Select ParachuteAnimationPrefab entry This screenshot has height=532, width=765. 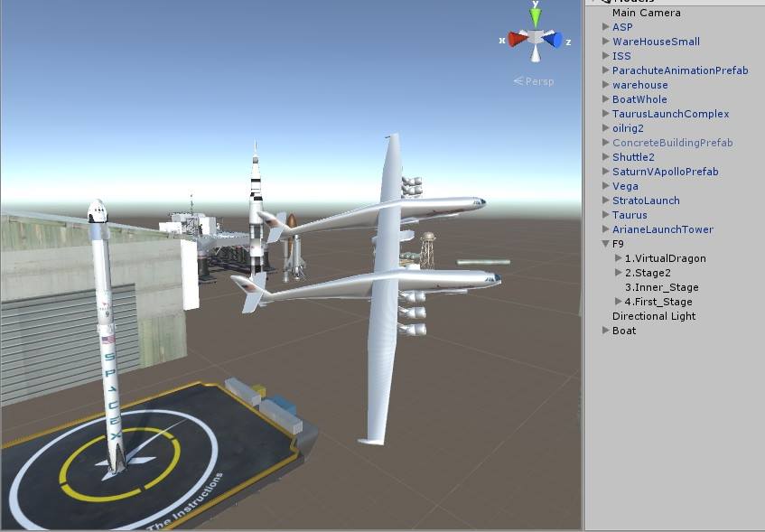680,70
